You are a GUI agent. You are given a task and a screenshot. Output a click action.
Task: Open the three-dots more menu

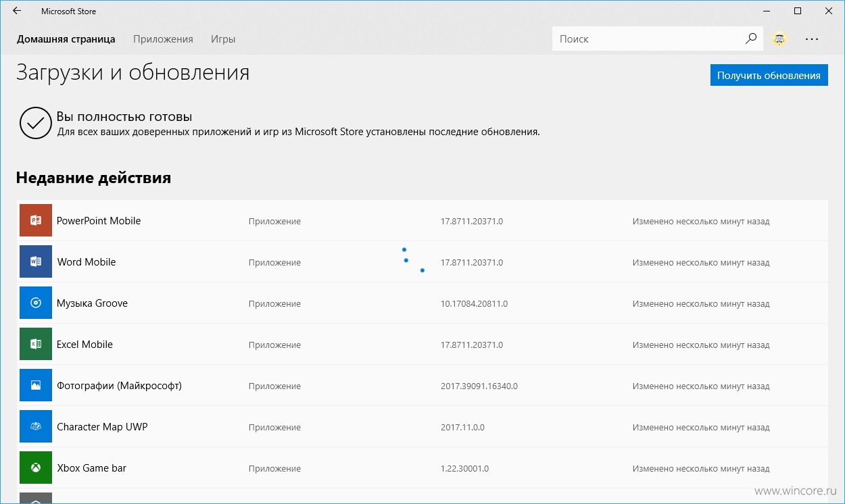pyautogui.click(x=812, y=39)
